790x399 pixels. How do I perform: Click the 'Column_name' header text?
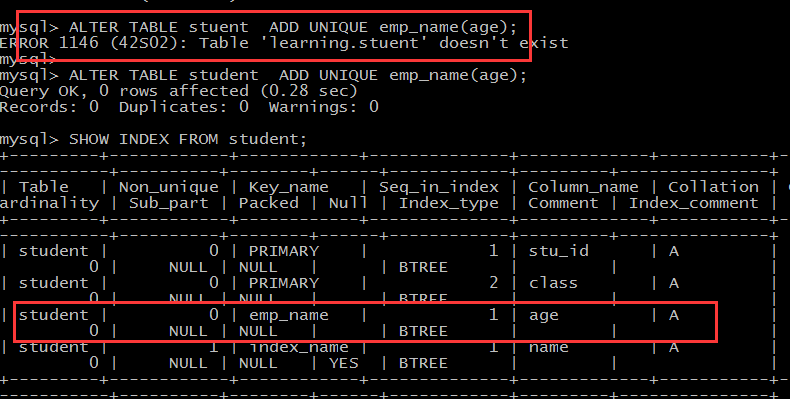[583, 187]
